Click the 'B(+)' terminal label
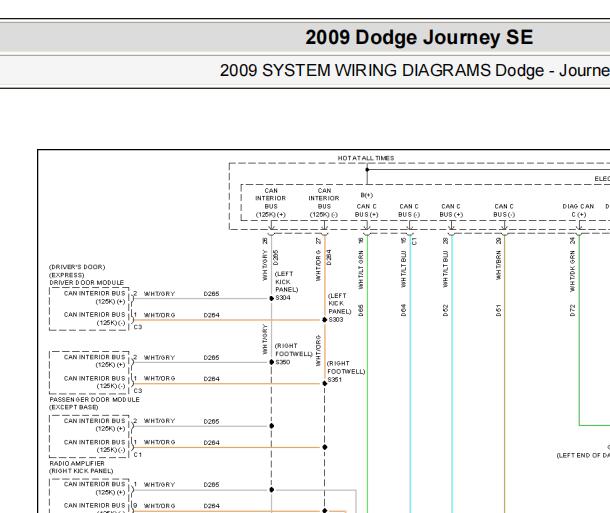Image resolution: width=610 pixels, height=513 pixels. click(x=366, y=195)
